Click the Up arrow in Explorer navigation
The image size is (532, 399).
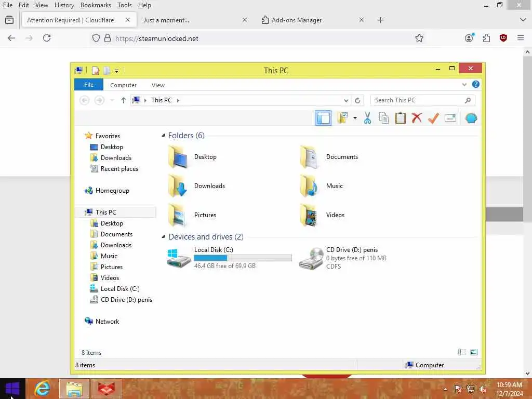(124, 100)
